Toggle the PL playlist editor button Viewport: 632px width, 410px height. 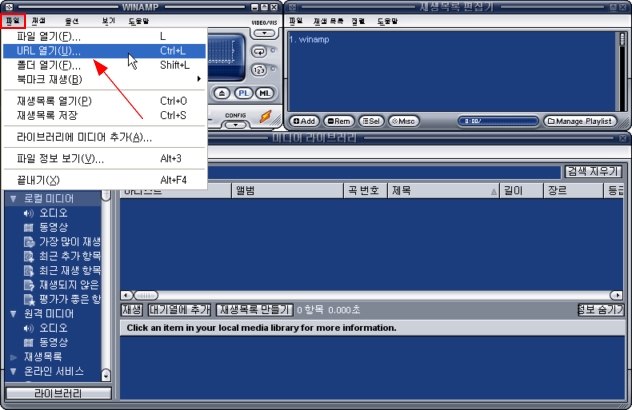click(243, 94)
